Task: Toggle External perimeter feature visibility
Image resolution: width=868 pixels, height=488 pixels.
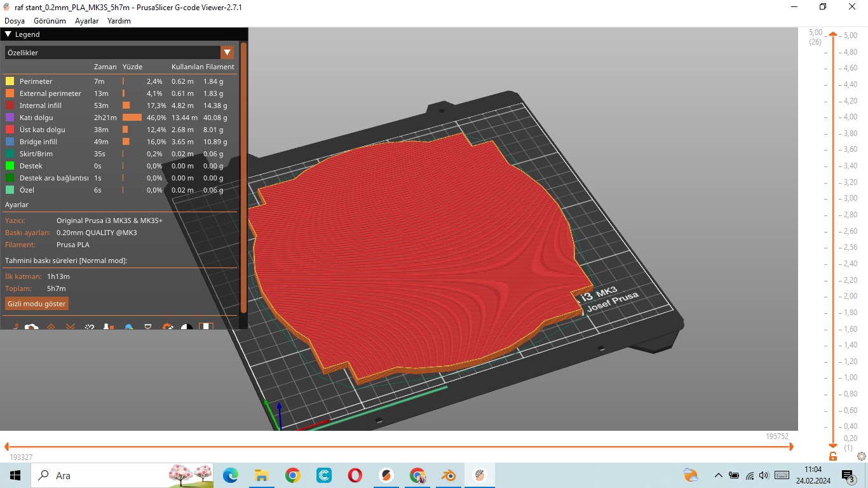Action: click(121, 93)
